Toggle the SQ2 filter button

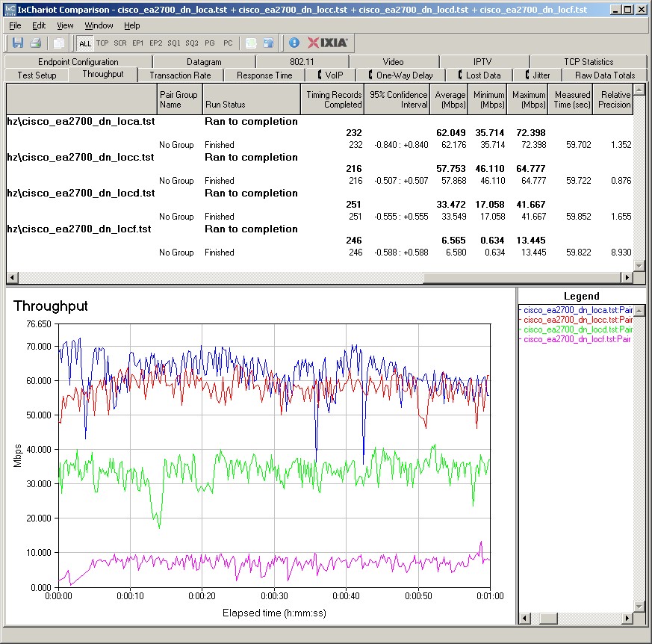click(x=192, y=43)
